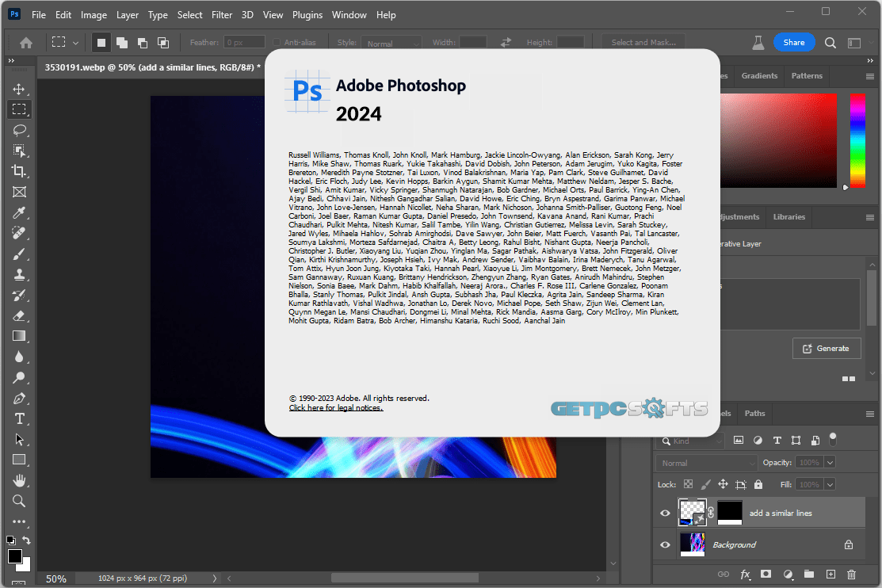
Task: Open the marquee tool preset picker arrow
Action: pyautogui.click(x=75, y=43)
